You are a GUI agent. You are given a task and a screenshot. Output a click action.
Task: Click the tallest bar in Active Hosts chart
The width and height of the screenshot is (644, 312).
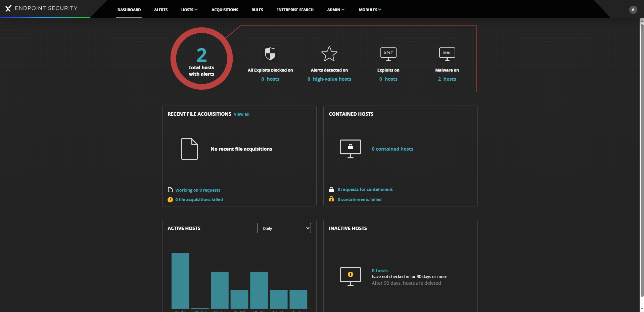click(x=180, y=281)
